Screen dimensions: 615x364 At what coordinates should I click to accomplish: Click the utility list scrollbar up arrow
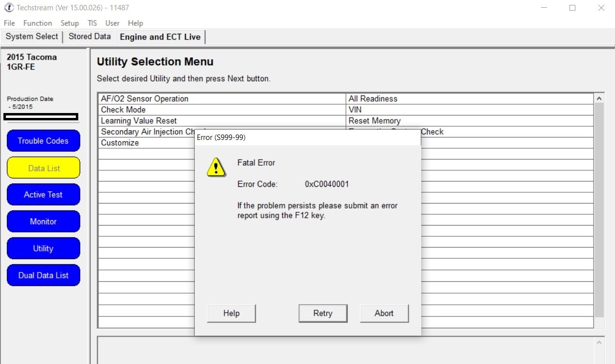click(x=599, y=98)
